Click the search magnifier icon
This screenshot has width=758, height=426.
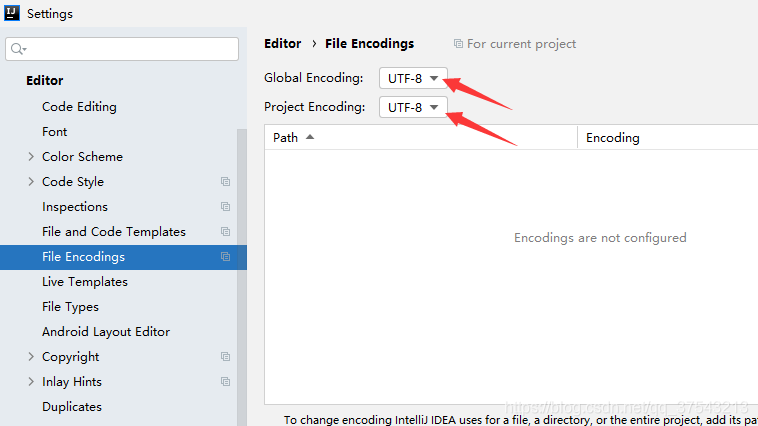coord(19,49)
